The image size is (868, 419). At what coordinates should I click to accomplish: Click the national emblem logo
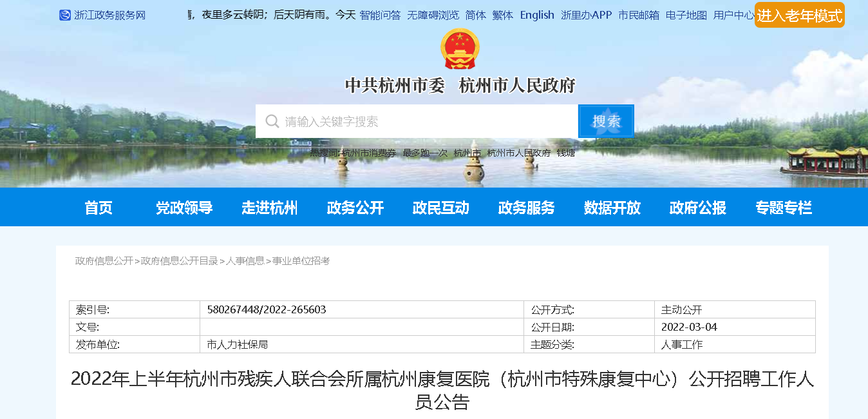(460, 49)
